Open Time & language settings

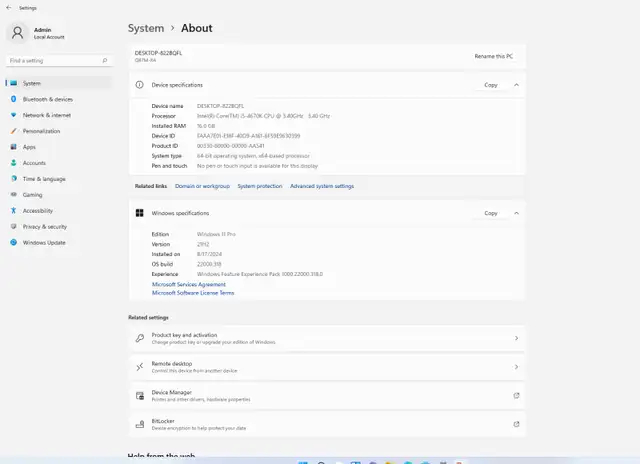tap(59, 179)
